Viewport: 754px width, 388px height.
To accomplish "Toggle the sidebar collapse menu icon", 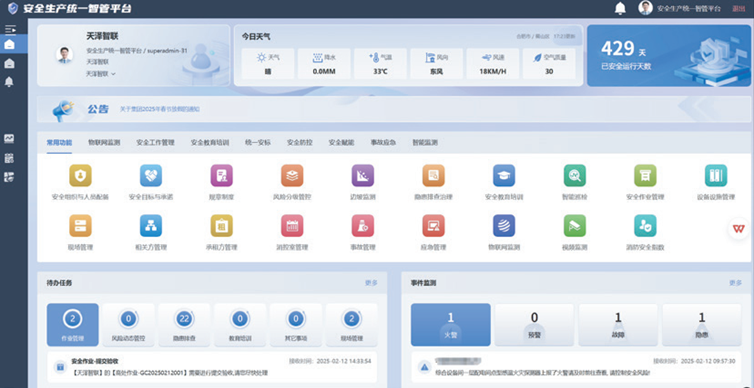I will [x=10, y=29].
